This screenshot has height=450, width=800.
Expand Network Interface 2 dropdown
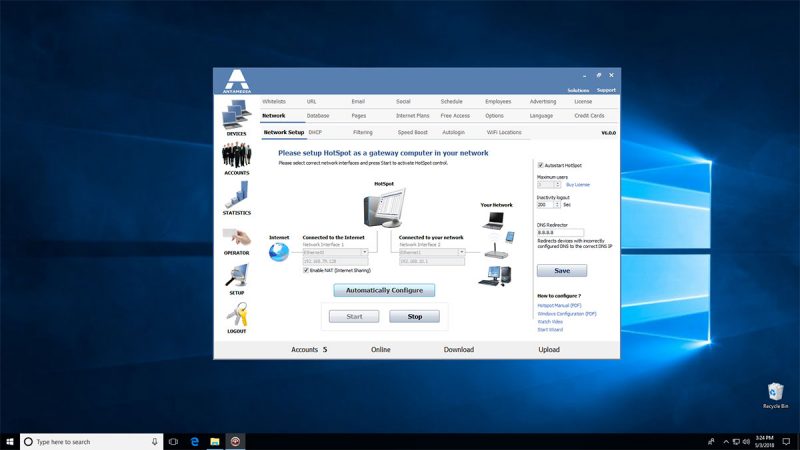point(462,252)
